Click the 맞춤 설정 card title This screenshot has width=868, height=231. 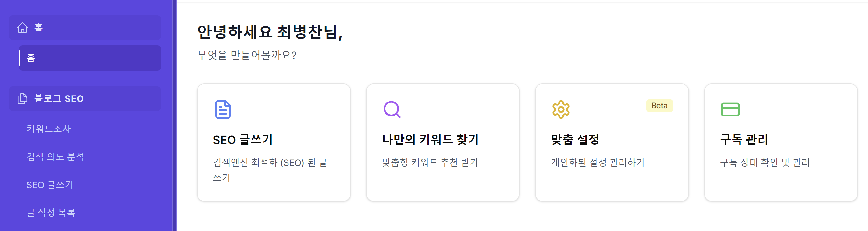[x=575, y=140]
